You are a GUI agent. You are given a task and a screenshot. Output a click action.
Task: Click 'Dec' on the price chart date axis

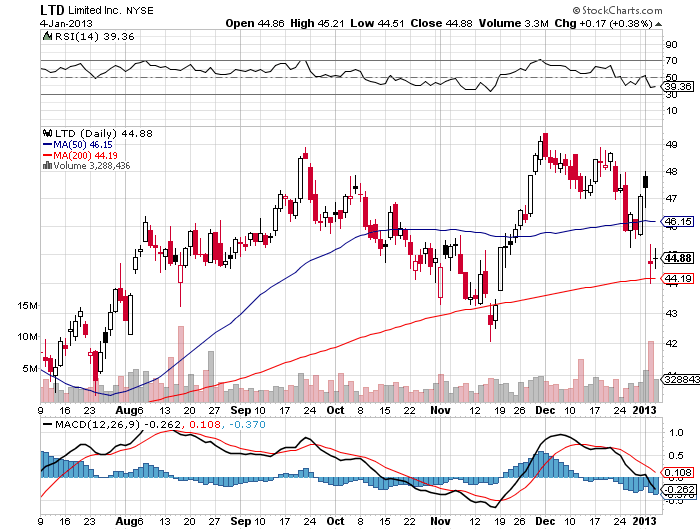pos(545,410)
